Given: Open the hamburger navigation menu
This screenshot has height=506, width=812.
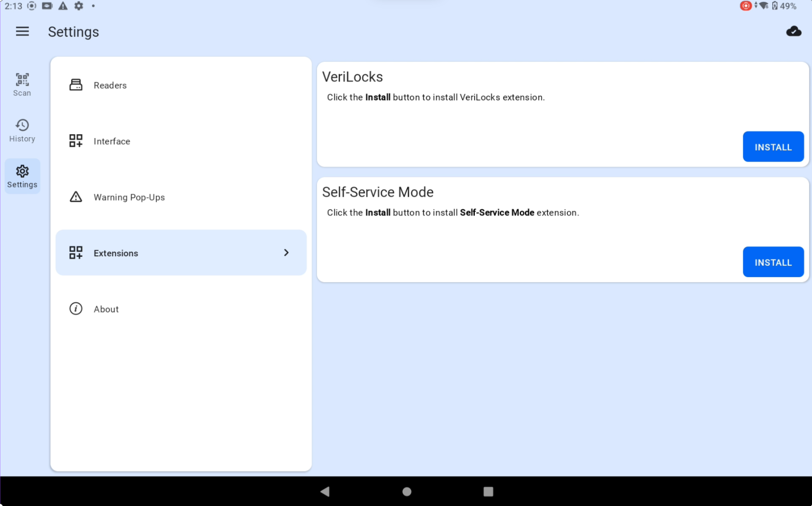Looking at the screenshot, I should (22, 31).
